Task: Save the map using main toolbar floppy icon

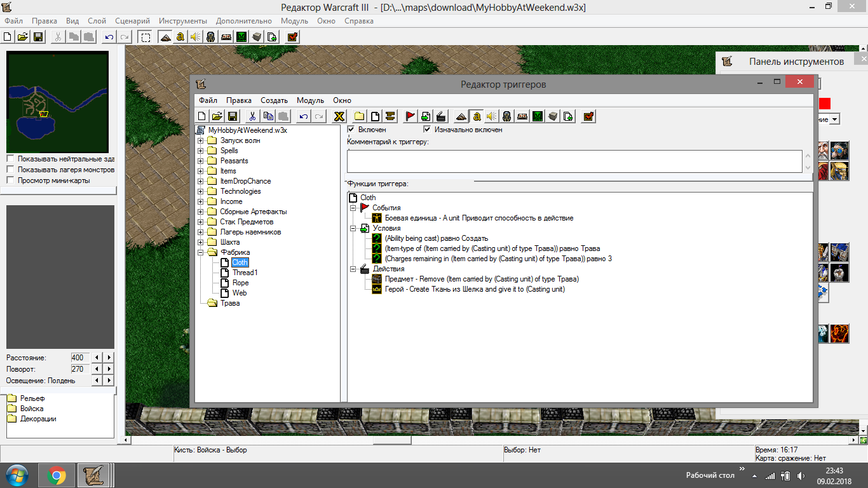Action: 38,37
